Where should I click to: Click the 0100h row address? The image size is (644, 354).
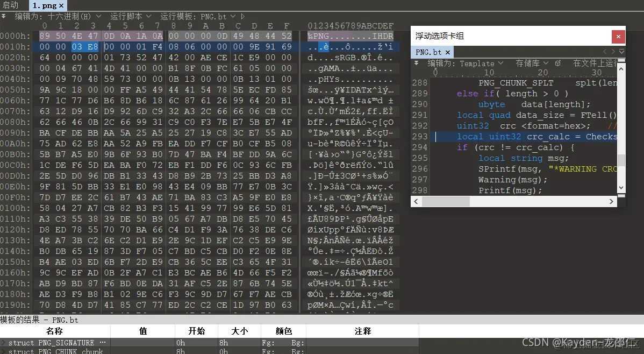15,208
